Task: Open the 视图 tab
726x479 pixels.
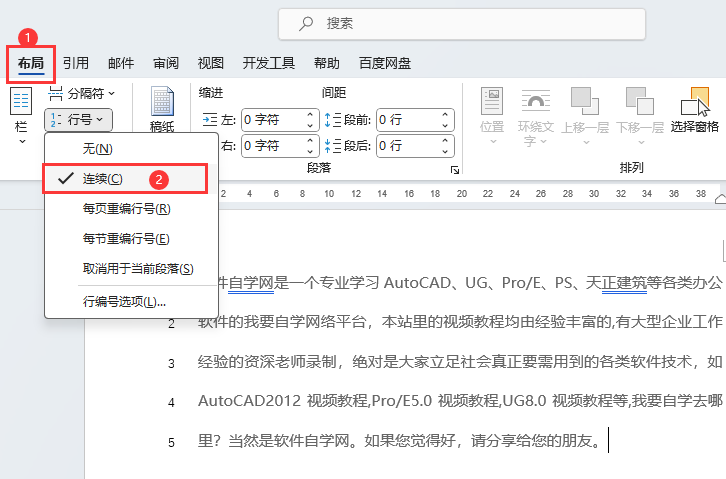Action: pos(211,63)
